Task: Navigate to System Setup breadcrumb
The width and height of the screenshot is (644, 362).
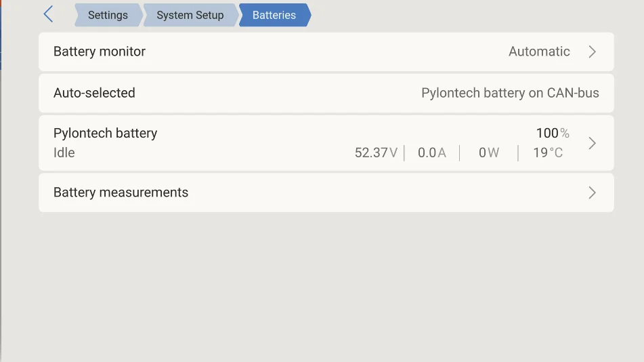Action: [190, 15]
